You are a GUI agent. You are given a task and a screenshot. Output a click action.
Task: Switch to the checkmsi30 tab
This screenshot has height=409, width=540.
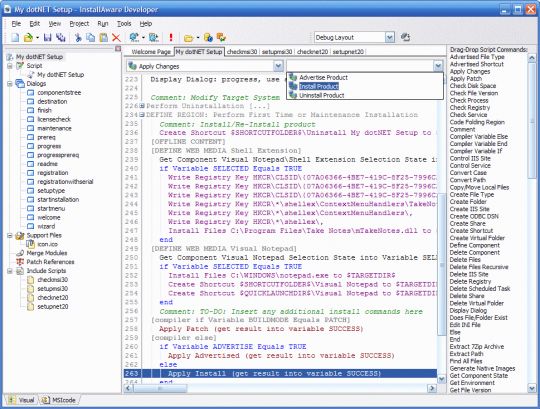(242, 52)
